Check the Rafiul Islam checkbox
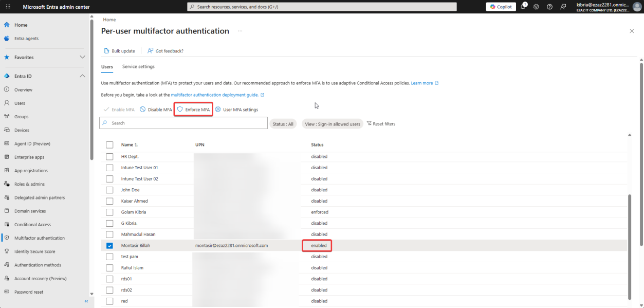This screenshot has width=644, height=308. 109,268
